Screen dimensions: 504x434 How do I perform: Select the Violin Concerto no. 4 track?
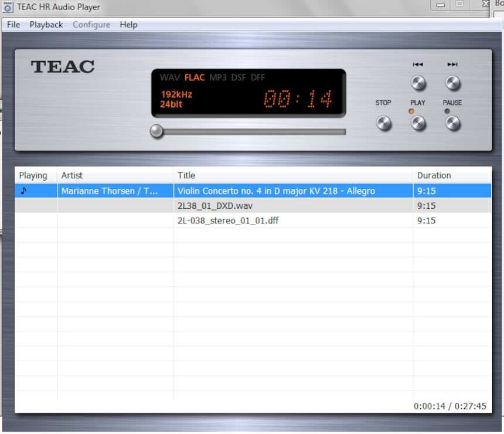[253, 191]
